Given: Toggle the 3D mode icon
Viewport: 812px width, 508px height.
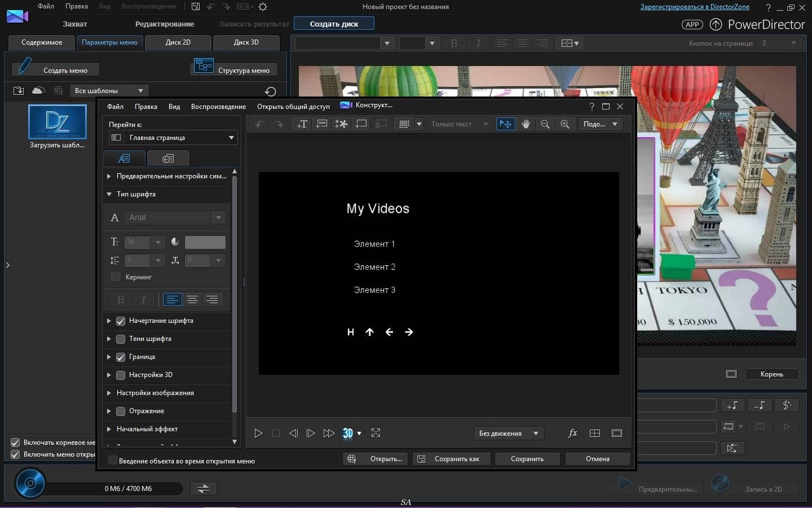Looking at the screenshot, I should pyautogui.click(x=348, y=433).
